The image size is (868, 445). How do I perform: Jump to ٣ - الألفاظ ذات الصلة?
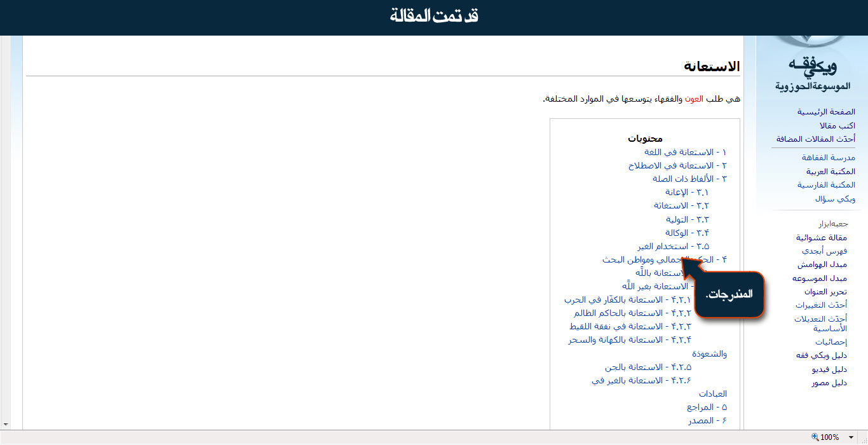[689, 179]
